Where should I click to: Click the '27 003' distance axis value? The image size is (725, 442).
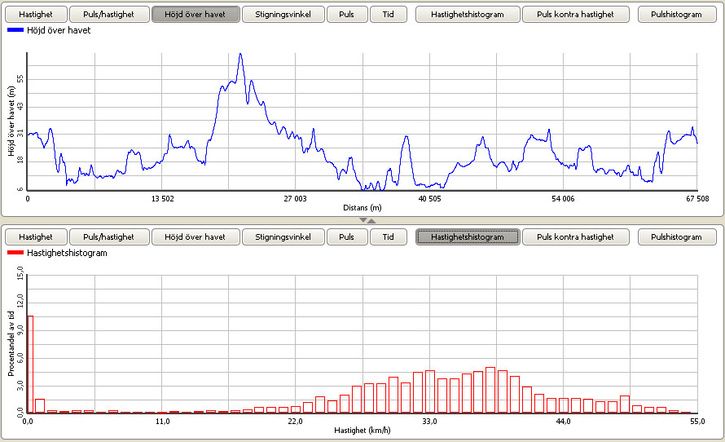[x=295, y=199]
